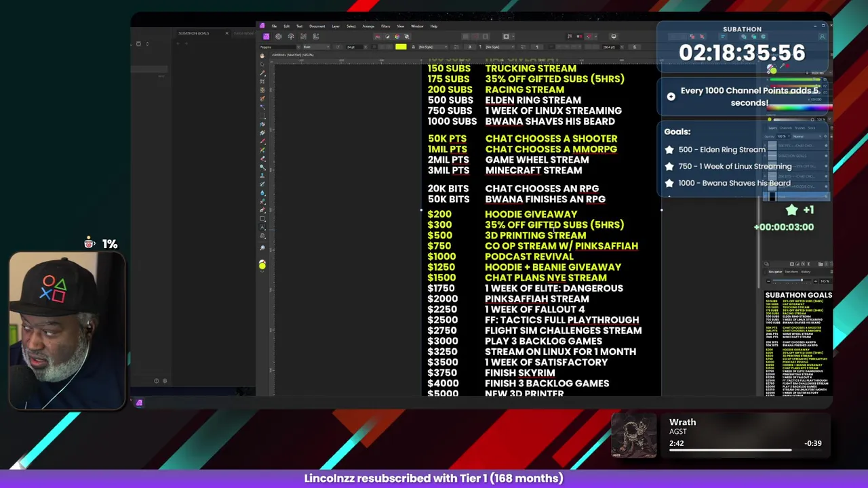The height and width of the screenshot is (488, 868).
Task: Open the Document menu
Action: point(317,26)
